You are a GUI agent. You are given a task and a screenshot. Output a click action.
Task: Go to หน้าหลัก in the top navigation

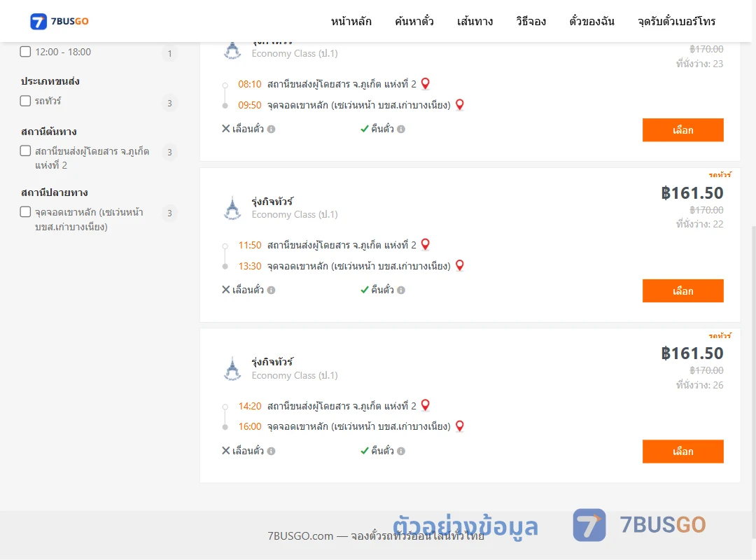351,21
